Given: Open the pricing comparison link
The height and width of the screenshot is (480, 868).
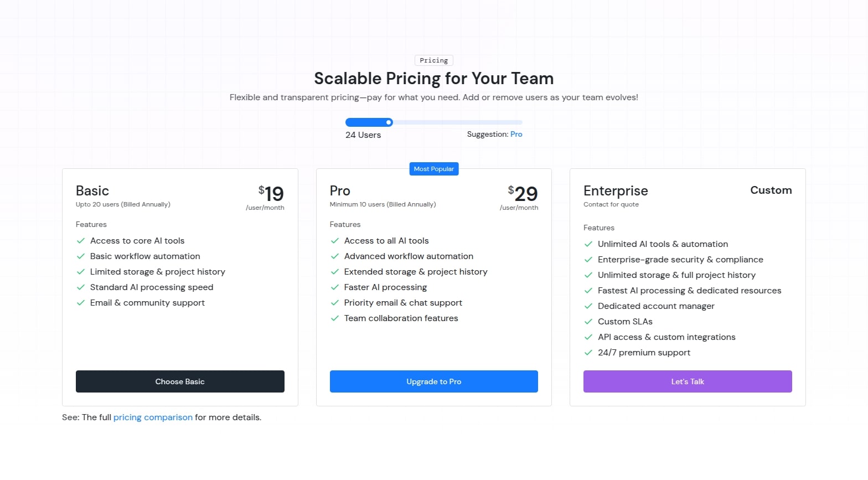Looking at the screenshot, I should [153, 417].
